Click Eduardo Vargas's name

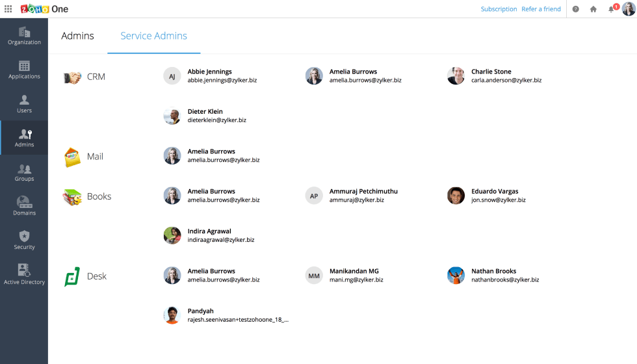tap(495, 191)
